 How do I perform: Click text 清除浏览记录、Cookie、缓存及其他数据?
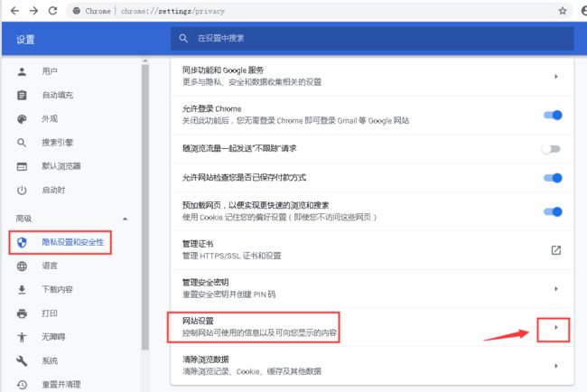click(252, 371)
